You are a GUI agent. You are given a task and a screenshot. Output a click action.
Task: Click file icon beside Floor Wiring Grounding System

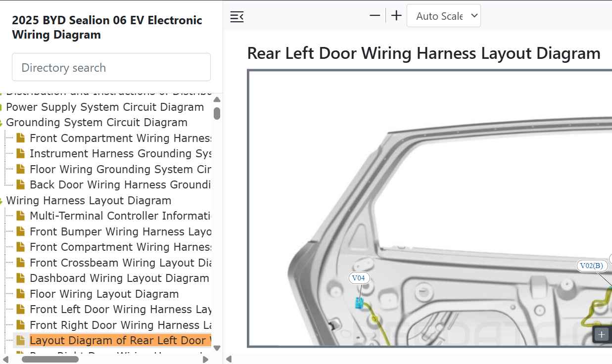(x=20, y=169)
